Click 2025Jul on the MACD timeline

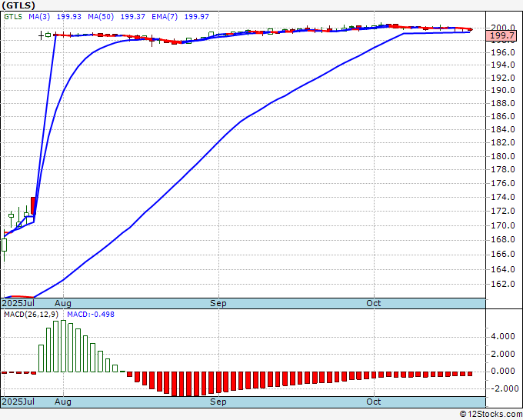pos(18,402)
